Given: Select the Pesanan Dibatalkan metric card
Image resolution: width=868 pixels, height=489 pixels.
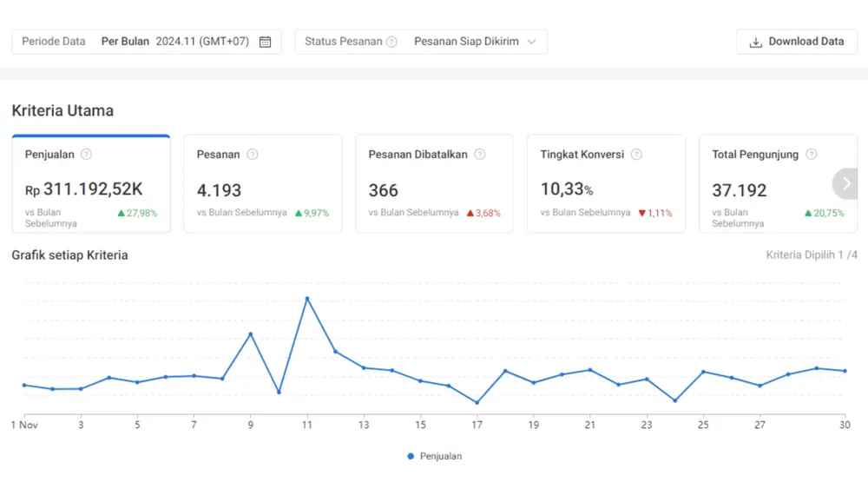Looking at the screenshot, I should tap(434, 184).
